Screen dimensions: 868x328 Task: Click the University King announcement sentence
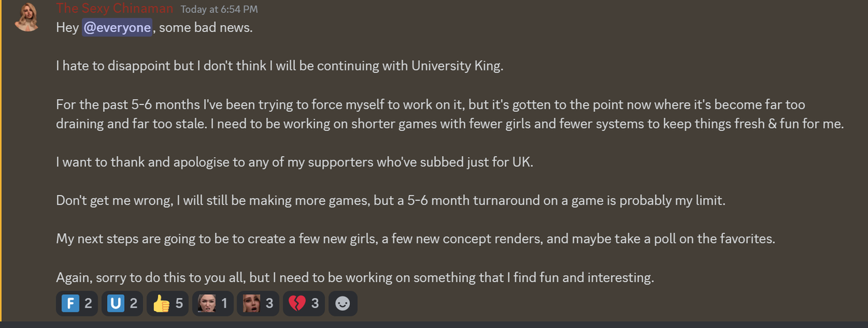tap(280, 66)
